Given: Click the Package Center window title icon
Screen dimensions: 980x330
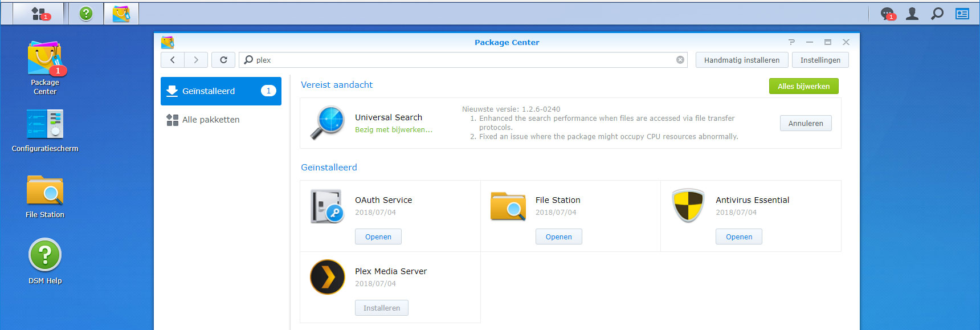Looking at the screenshot, I should coord(168,42).
